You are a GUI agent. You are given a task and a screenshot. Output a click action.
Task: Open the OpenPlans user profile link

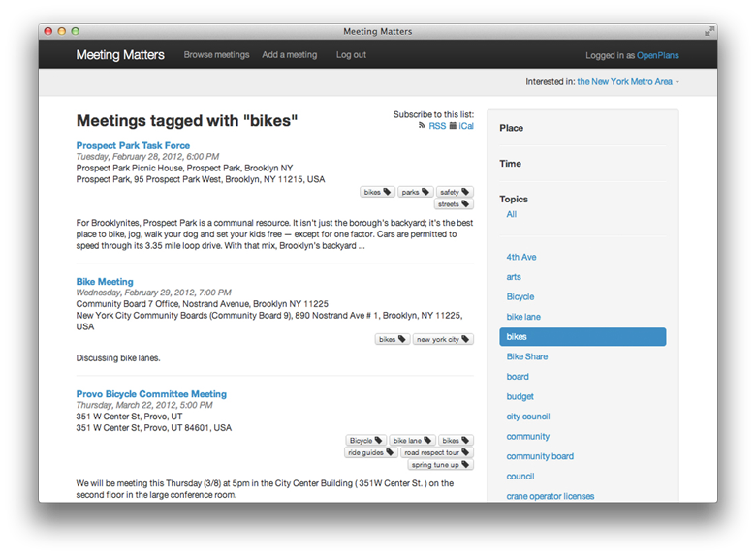pyautogui.click(x=658, y=55)
